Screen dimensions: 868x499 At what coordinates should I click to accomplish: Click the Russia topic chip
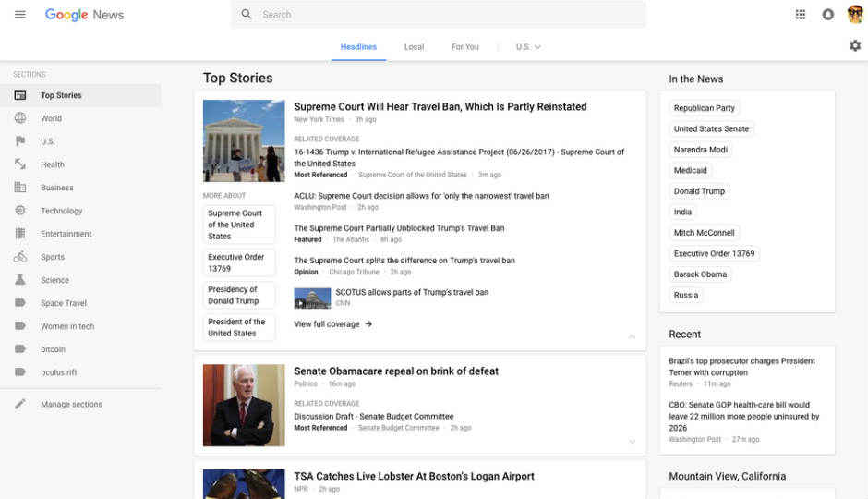[x=686, y=295]
